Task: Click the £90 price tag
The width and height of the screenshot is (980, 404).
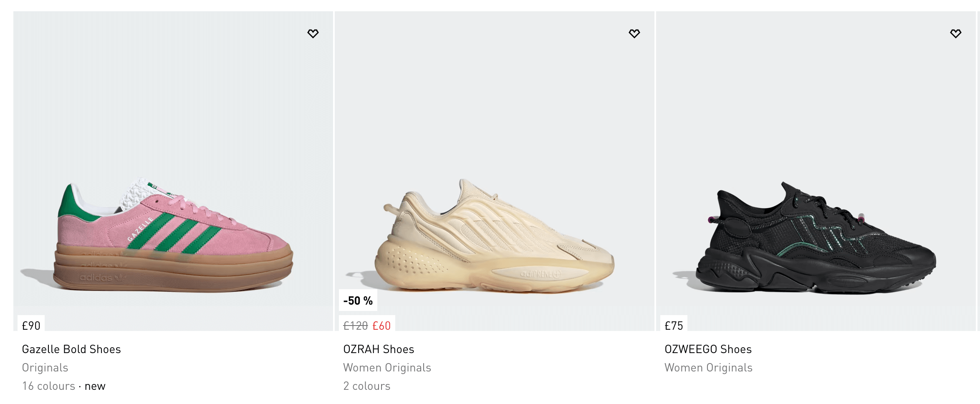Action: (x=31, y=326)
